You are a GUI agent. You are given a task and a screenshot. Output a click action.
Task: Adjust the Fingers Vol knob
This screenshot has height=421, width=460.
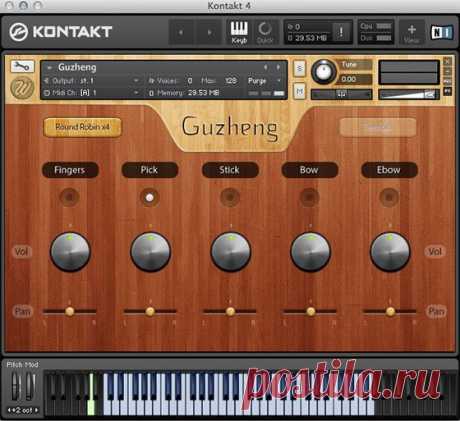click(x=70, y=252)
